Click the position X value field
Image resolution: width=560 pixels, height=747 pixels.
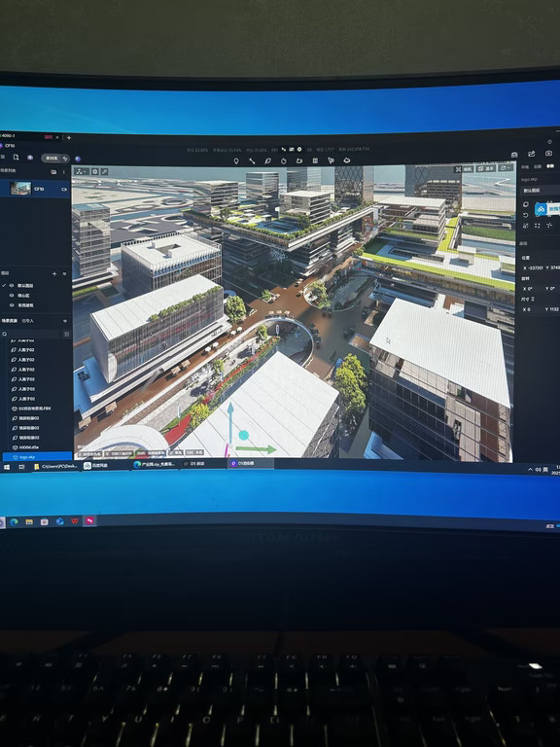[x=534, y=267]
